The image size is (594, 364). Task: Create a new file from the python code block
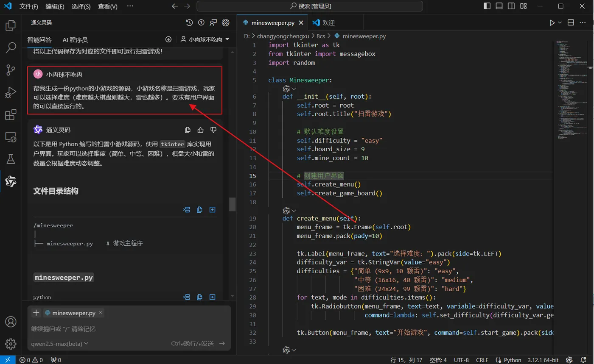[x=213, y=297]
